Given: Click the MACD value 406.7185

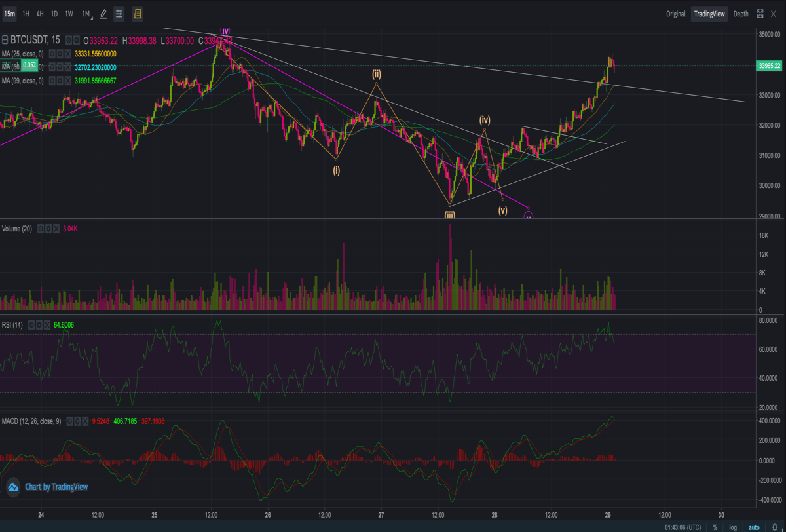Looking at the screenshot, I should point(124,421).
